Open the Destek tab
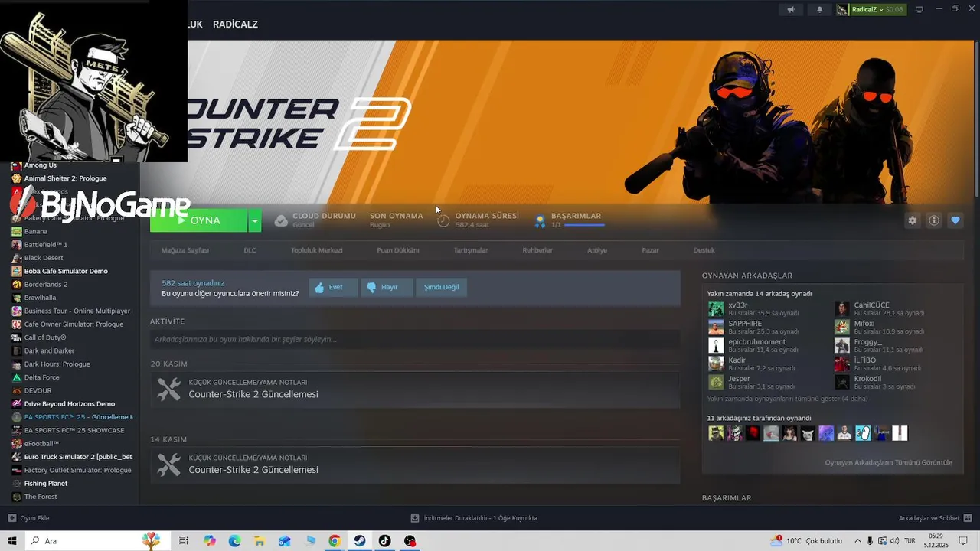The image size is (980, 551). point(704,250)
